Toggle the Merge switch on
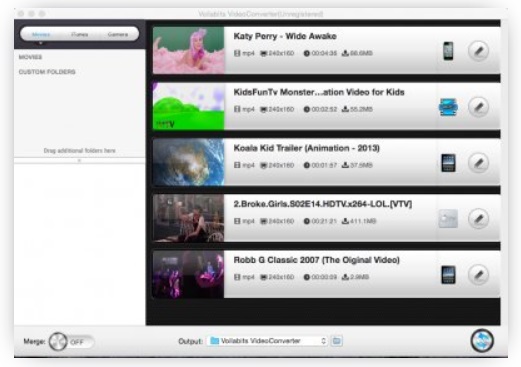 [x=71, y=342]
